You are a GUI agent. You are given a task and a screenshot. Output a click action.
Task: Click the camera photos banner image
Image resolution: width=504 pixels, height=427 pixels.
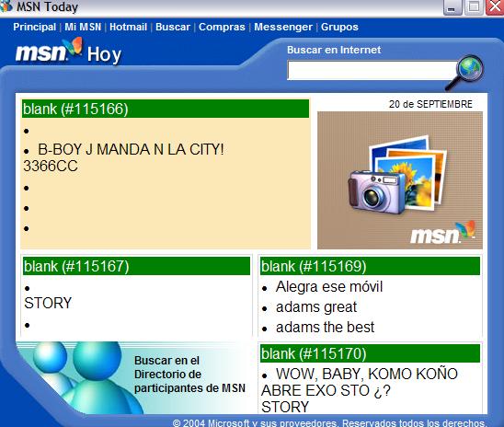(x=400, y=180)
